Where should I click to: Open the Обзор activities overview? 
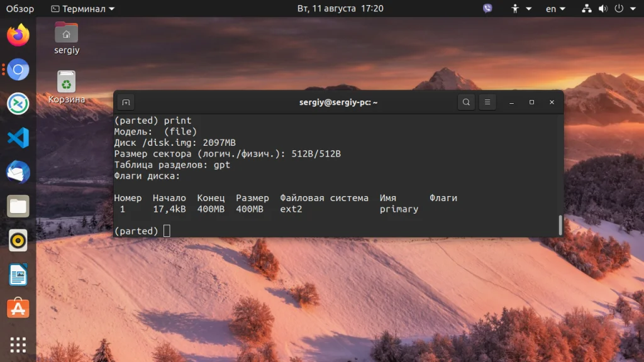pyautogui.click(x=19, y=9)
